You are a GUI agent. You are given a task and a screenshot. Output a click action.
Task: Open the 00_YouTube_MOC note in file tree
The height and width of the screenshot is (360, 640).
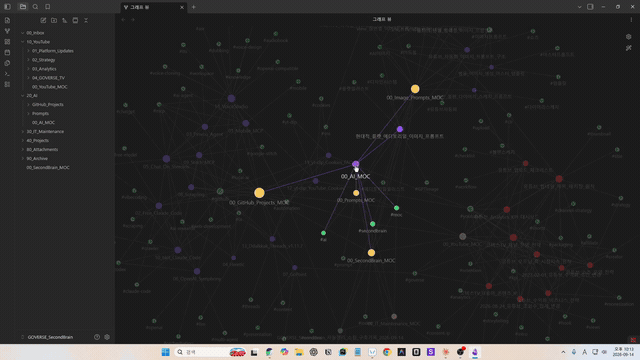[x=49, y=87]
